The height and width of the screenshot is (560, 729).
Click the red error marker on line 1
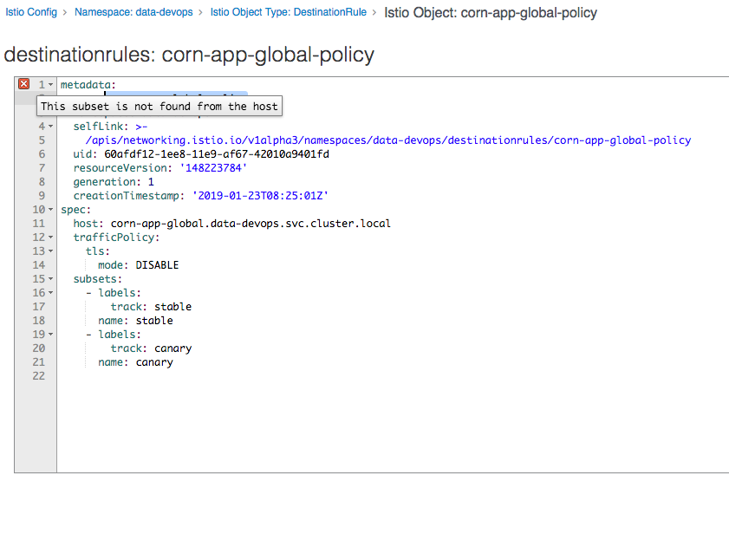[x=23, y=84]
